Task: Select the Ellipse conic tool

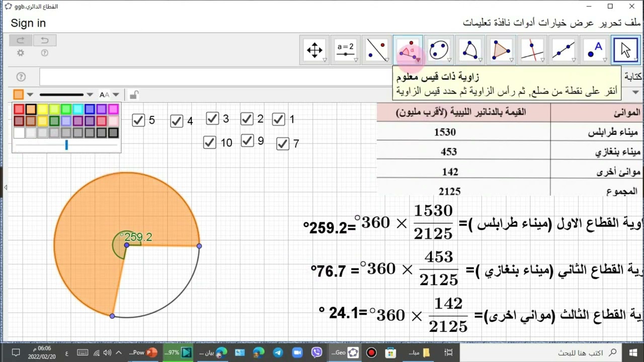Action: (438, 50)
